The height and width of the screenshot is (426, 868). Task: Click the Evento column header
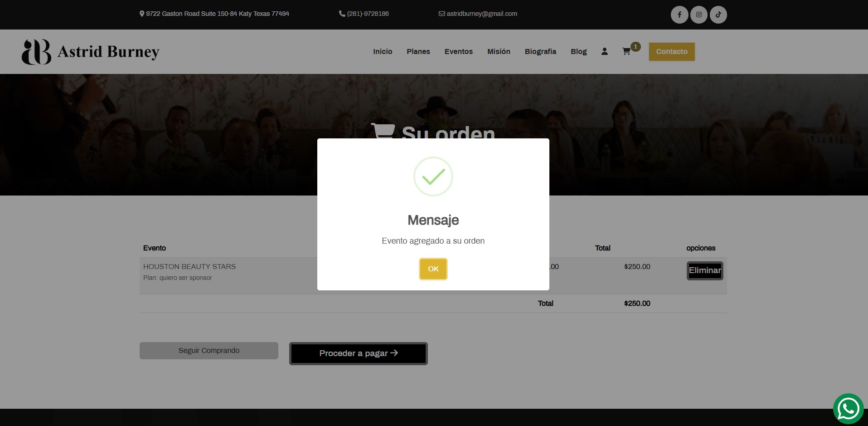pos(155,248)
